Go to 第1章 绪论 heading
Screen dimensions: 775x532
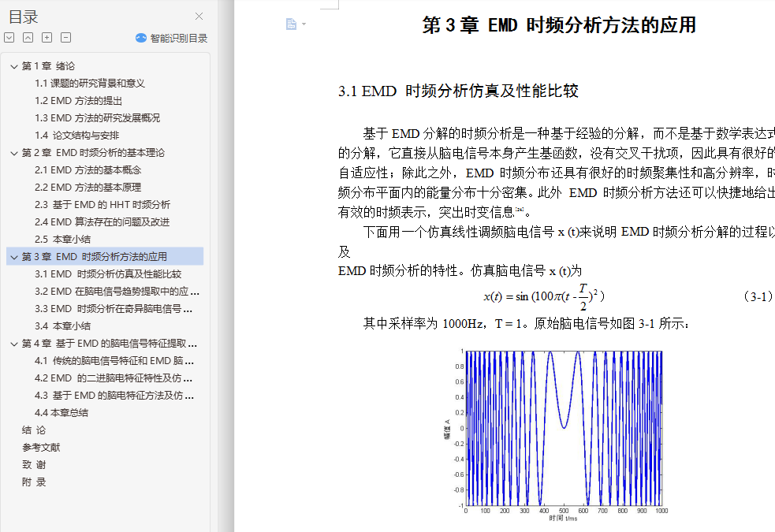[48, 66]
